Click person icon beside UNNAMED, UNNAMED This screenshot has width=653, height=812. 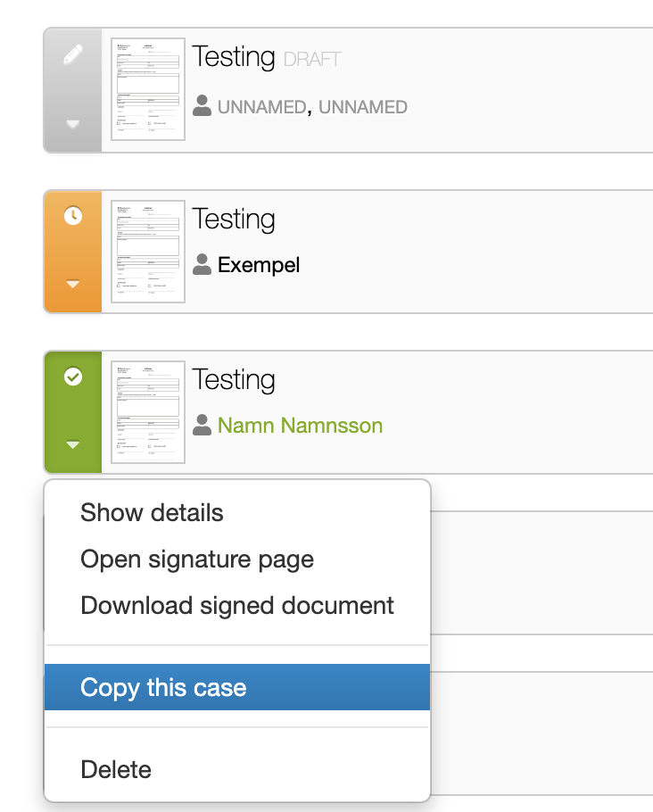202,105
